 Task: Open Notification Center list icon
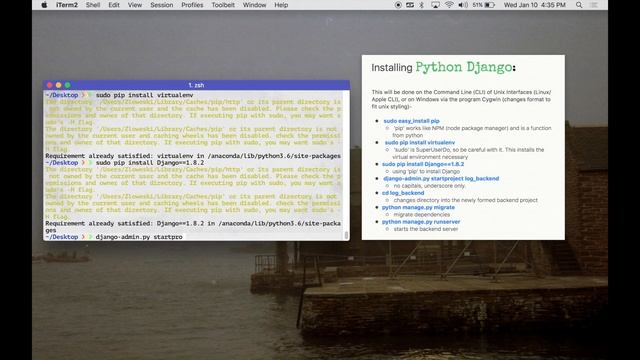pyautogui.click(x=594, y=5)
